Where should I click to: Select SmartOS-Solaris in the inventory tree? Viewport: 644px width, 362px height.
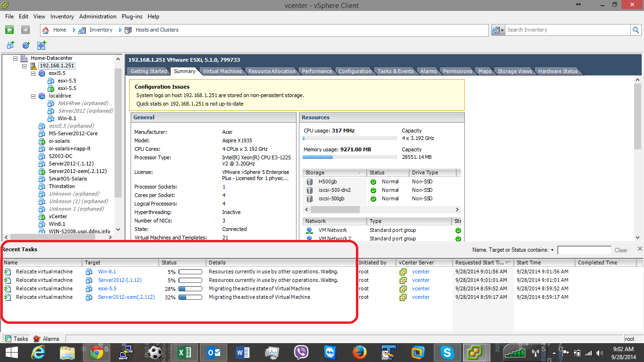point(68,179)
